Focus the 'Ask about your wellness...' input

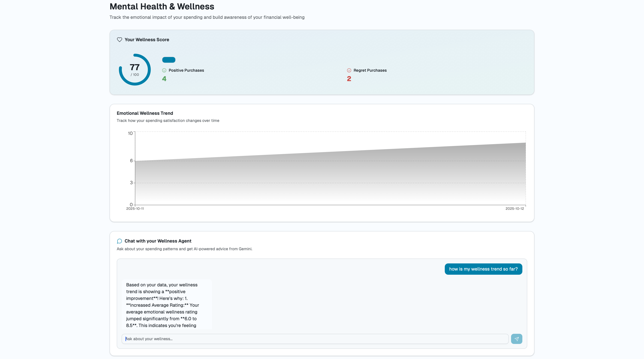(x=315, y=339)
